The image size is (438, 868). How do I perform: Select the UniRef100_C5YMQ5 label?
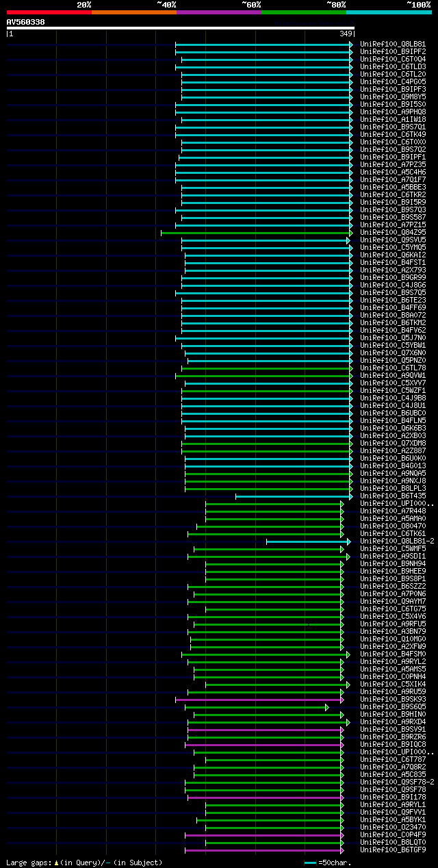coord(393,248)
